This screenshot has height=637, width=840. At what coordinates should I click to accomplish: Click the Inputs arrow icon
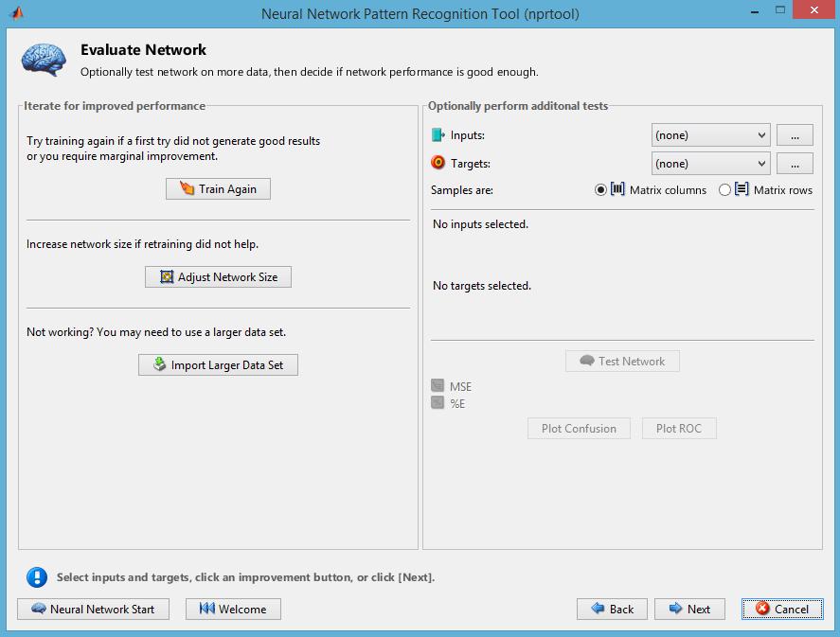coord(438,135)
